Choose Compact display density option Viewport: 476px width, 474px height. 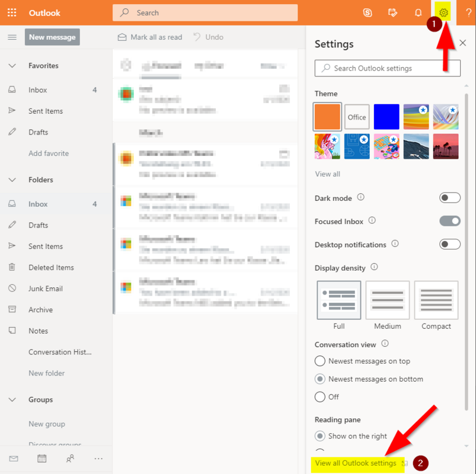[x=436, y=300]
